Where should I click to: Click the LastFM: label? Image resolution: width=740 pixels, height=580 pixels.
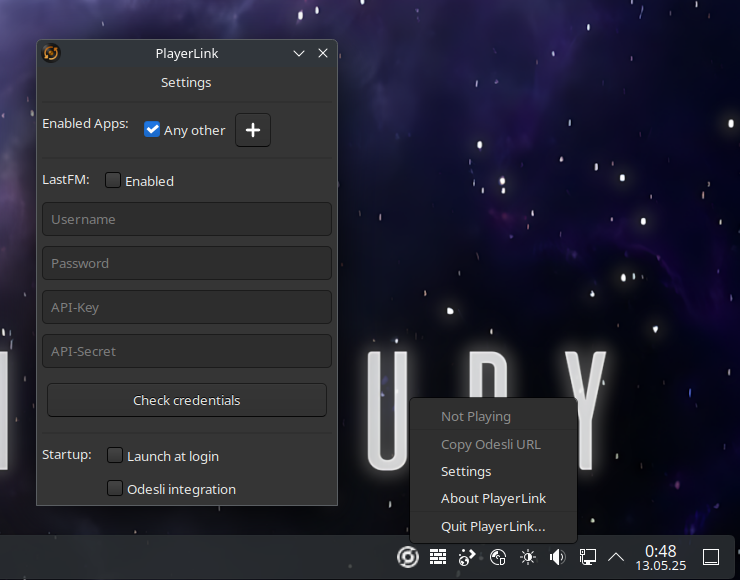point(66,180)
